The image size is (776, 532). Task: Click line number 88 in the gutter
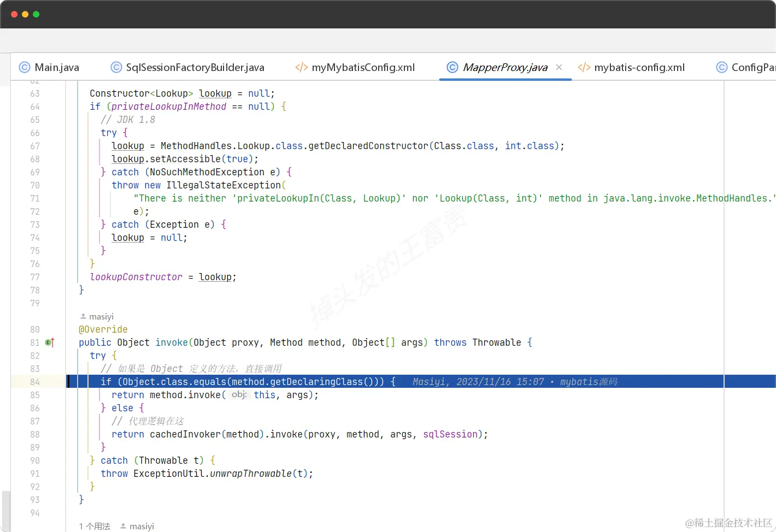pyautogui.click(x=35, y=434)
